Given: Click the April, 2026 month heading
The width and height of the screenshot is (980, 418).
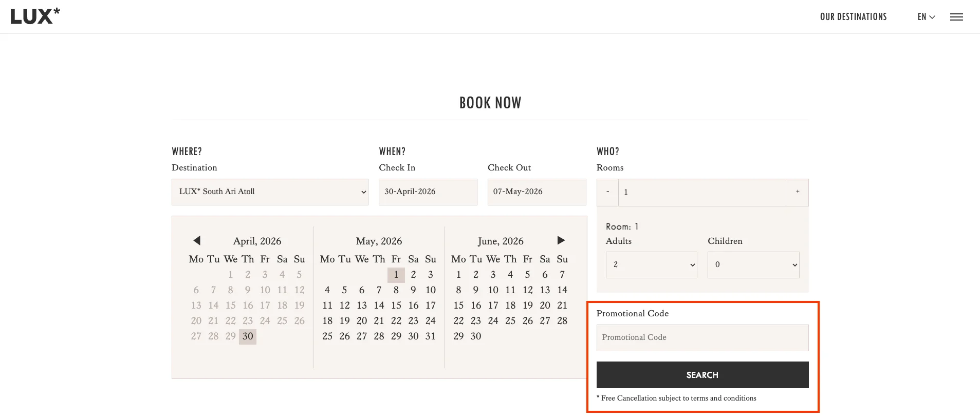Looking at the screenshot, I should pyautogui.click(x=257, y=241).
